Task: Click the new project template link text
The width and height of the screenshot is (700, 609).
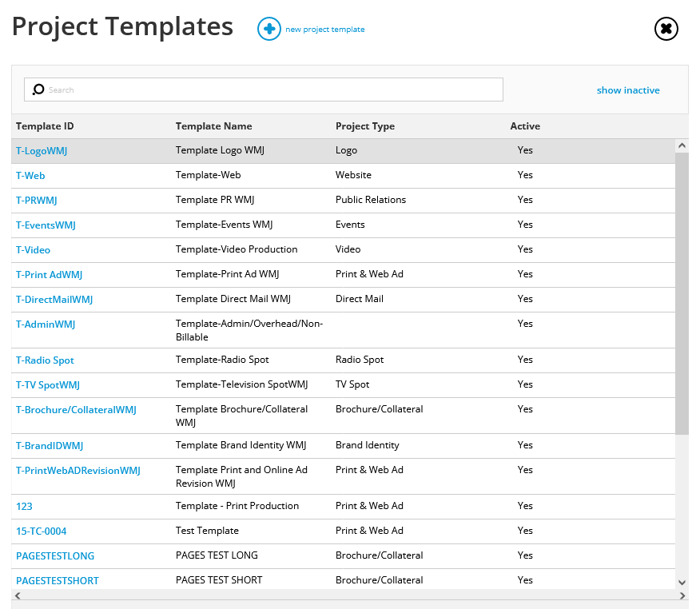Action: point(325,30)
